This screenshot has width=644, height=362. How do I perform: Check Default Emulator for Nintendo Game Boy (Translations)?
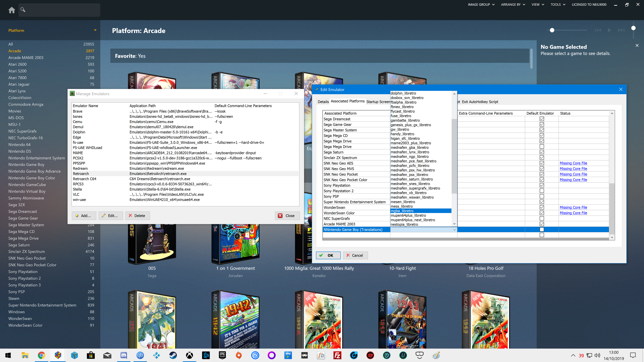coord(542,230)
